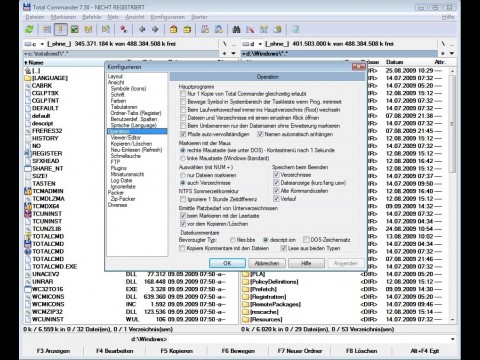Click the TCMADMIN file icon
480x360 pixels.
point(28,191)
